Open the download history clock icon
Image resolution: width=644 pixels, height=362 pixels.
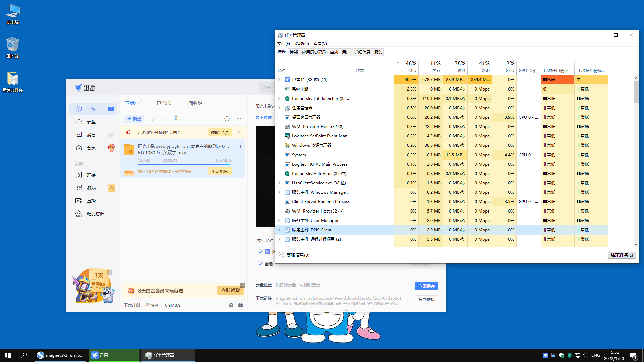[227, 119]
